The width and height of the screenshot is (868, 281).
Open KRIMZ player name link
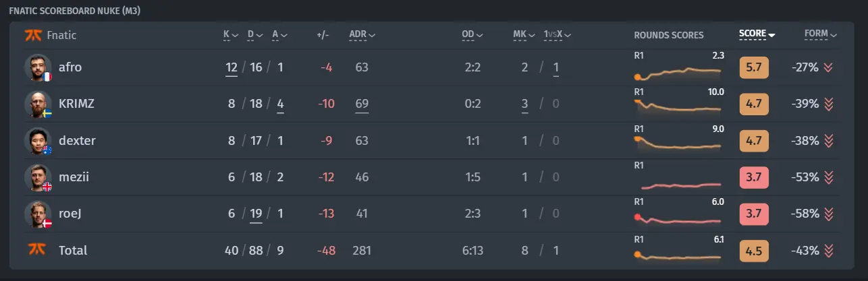tap(75, 104)
